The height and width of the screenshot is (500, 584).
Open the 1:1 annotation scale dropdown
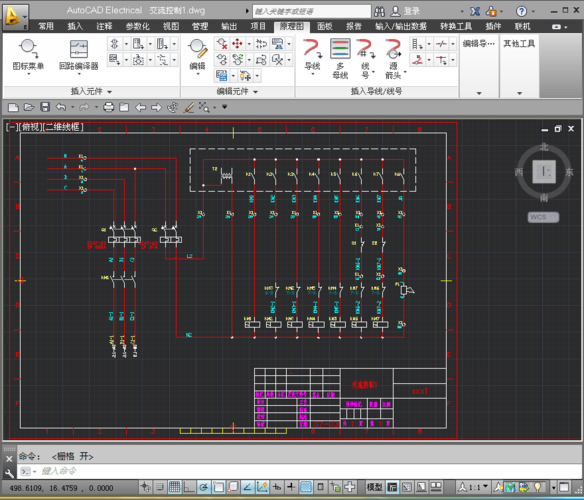[473, 487]
